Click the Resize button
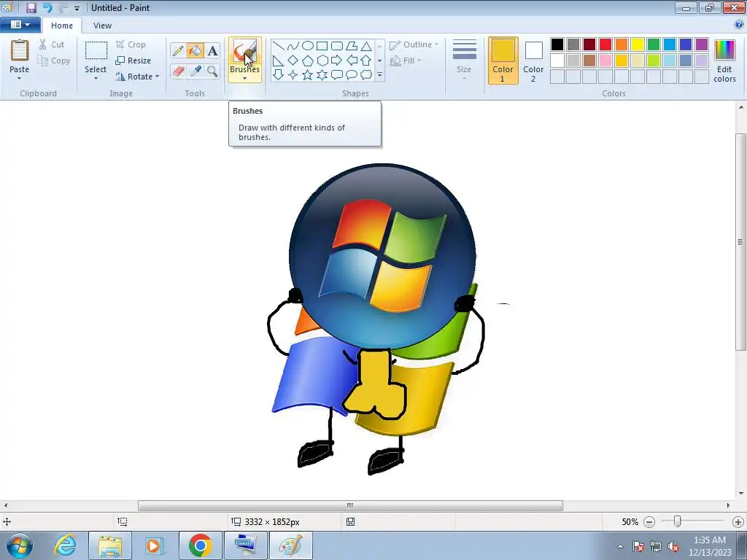This screenshot has width=747, height=560. point(133,61)
